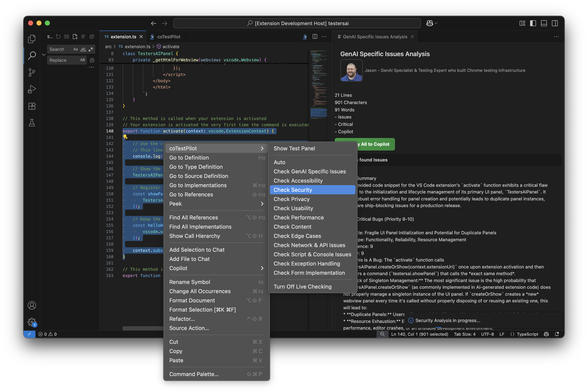Open the Manage gear icon
Viewport: 588px width, 392px height.
32,322
